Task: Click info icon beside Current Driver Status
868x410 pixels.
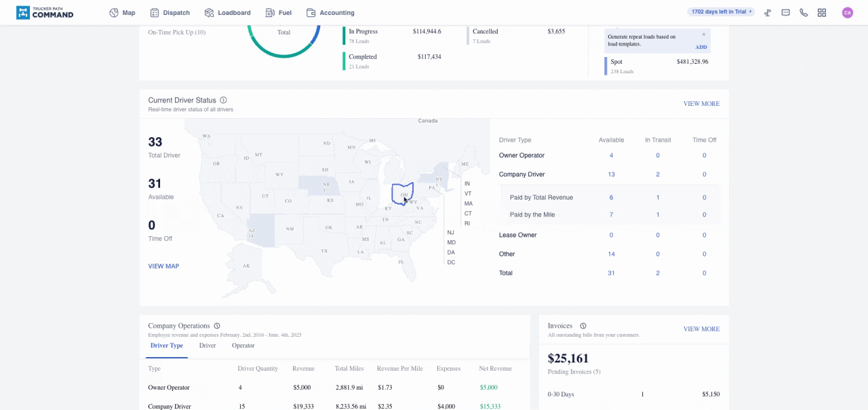Action: tap(223, 100)
